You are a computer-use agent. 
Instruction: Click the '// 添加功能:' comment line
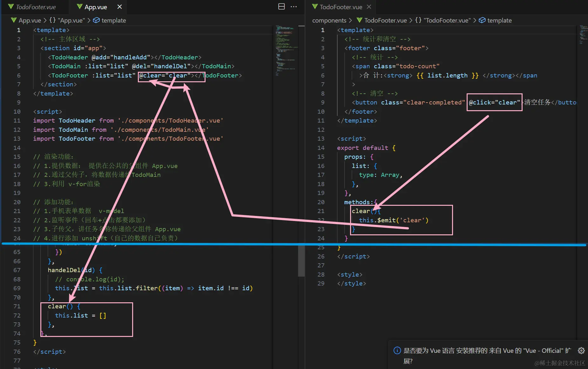click(53, 202)
